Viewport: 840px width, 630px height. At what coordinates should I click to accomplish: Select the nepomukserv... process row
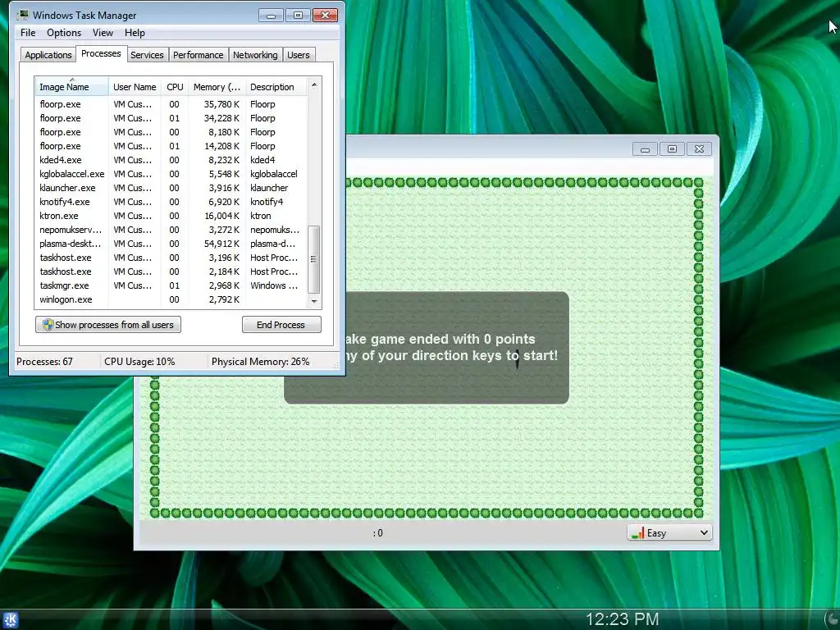click(171, 230)
